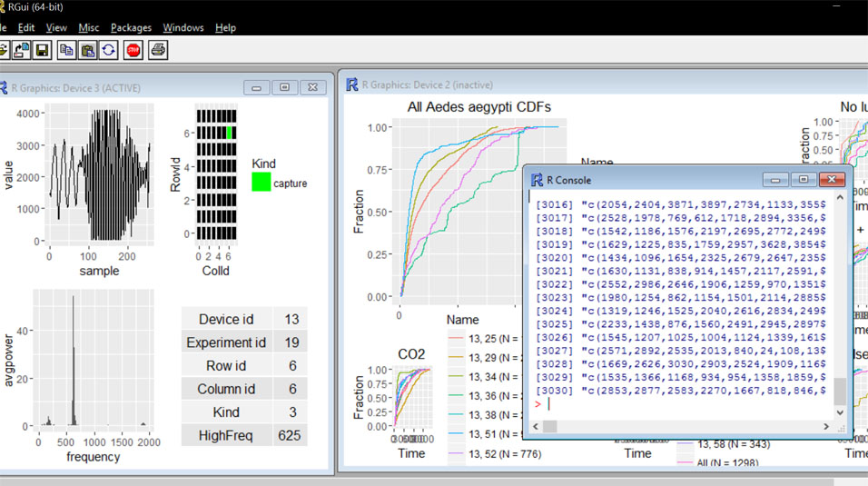Viewport: 868px width, 486px height.
Task: Open the Windows menu
Action: [183, 28]
